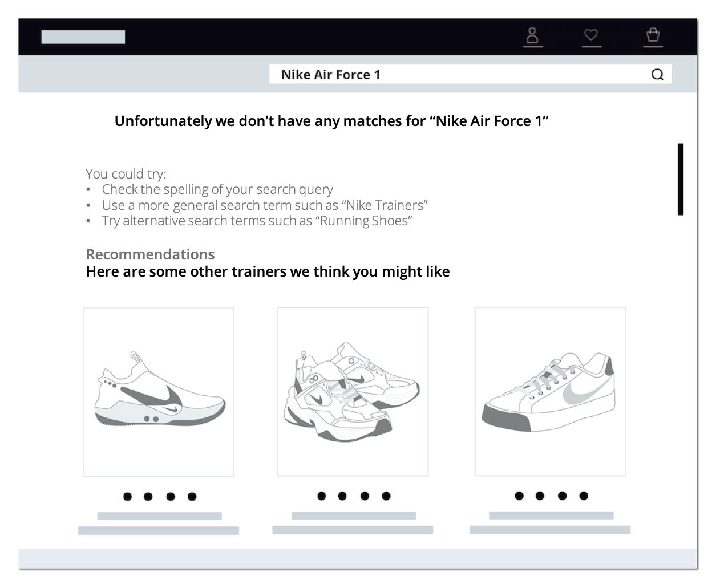Screen dimensions: 720x588
Task: Open the single basketball sneaker product image
Action: (159, 392)
